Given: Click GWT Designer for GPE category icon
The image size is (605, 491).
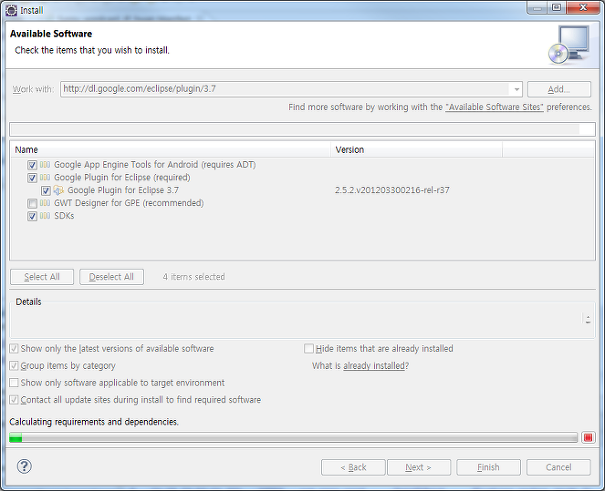Looking at the screenshot, I should [x=45, y=203].
